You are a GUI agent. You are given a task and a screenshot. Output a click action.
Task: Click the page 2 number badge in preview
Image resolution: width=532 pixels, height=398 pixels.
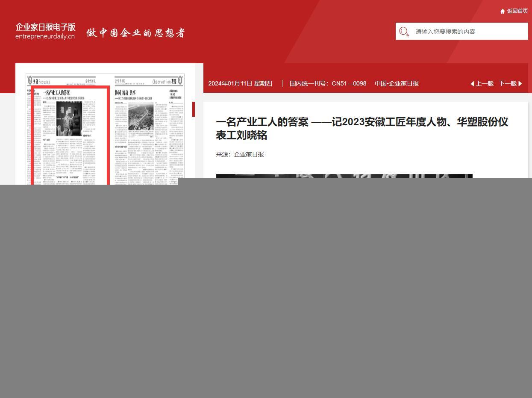(29, 80)
